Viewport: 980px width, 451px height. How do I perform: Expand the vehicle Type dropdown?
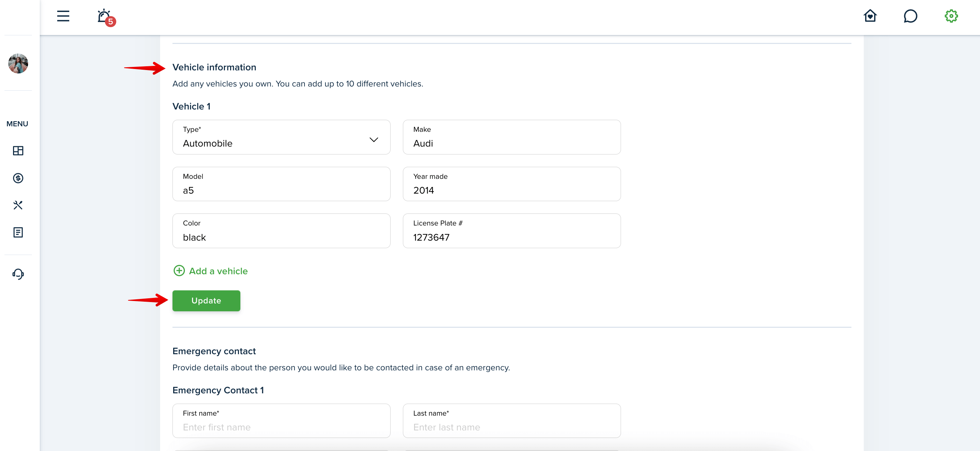(x=281, y=137)
